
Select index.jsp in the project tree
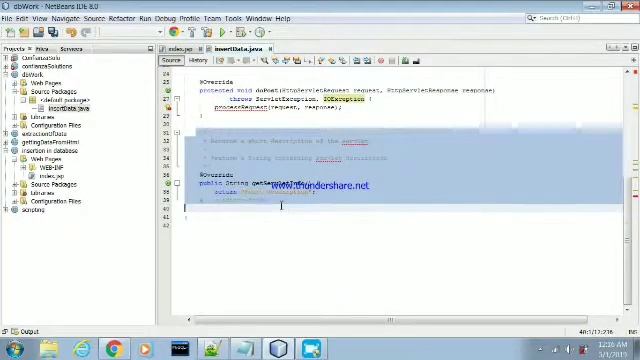click(x=52, y=176)
